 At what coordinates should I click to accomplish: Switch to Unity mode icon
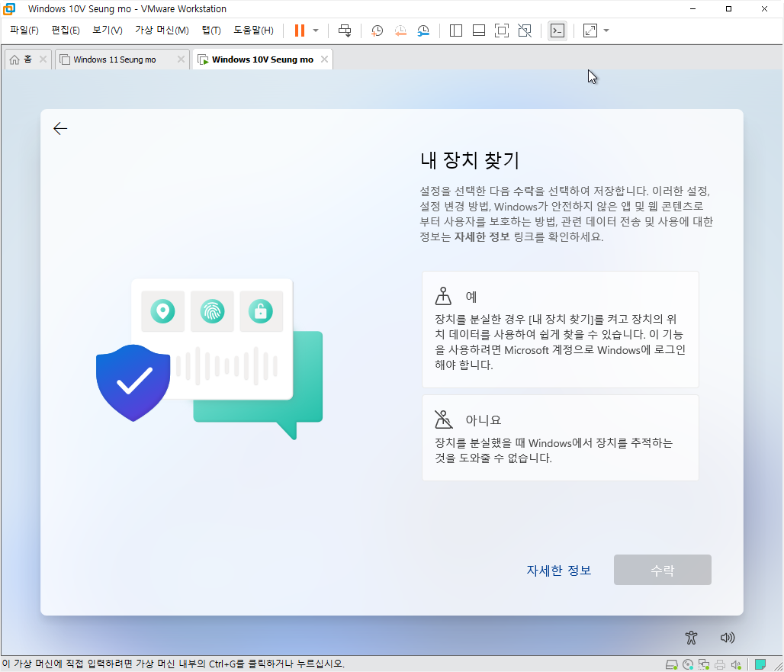pos(525,31)
